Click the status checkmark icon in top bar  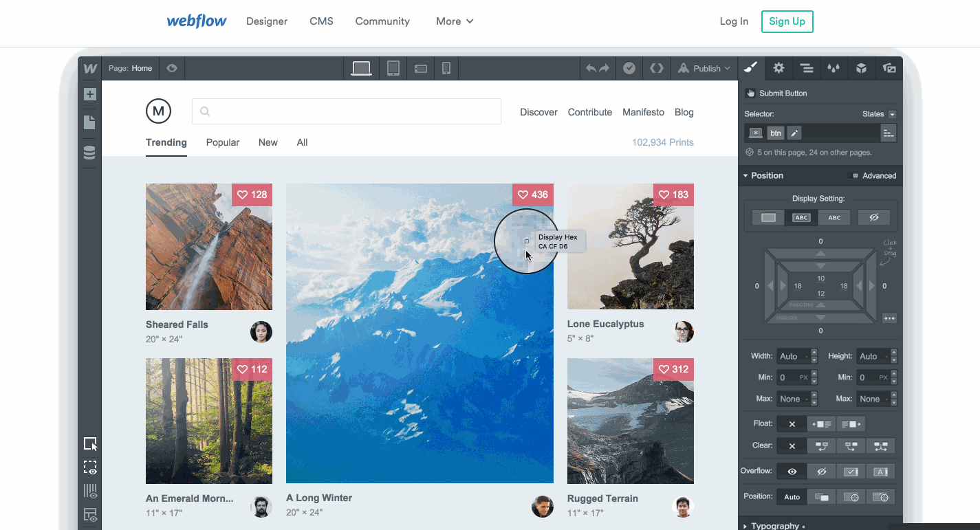point(629,68)
